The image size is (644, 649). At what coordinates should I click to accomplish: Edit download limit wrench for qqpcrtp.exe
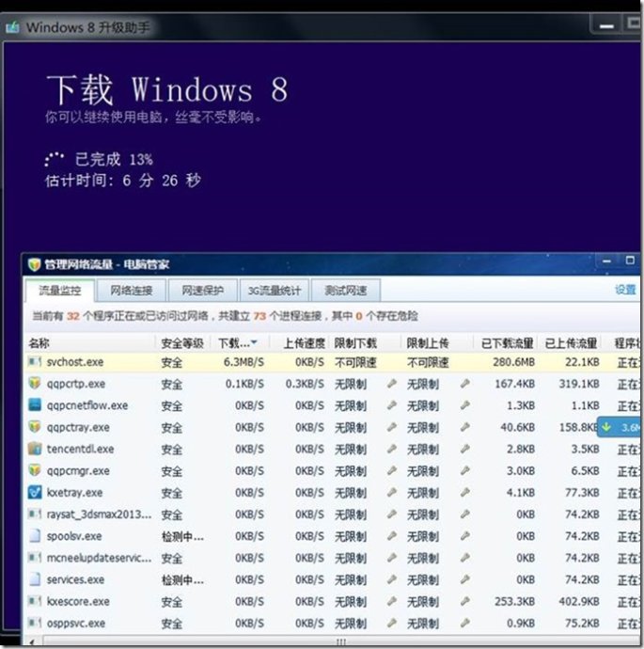[x=392, y=384]
